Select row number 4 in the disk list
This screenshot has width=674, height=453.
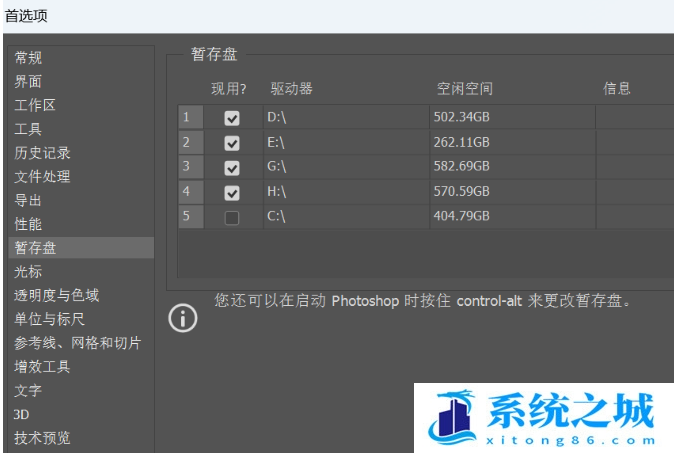coord(191,191)
